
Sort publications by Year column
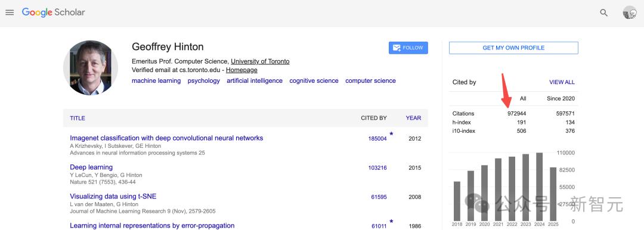(x=413, y=118)
